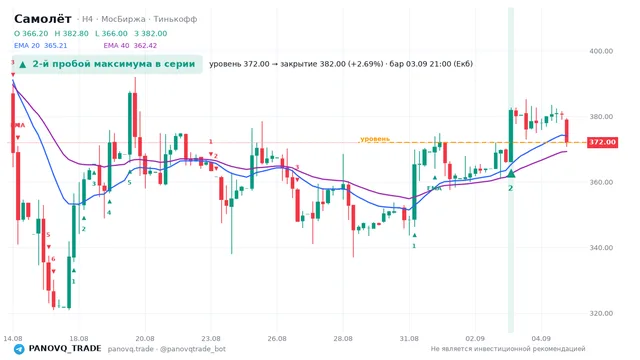640x360 pixels.
Task: Click the 'бар 03.09 21:00 (Екб)' bar time text
Action: (431, 64)
